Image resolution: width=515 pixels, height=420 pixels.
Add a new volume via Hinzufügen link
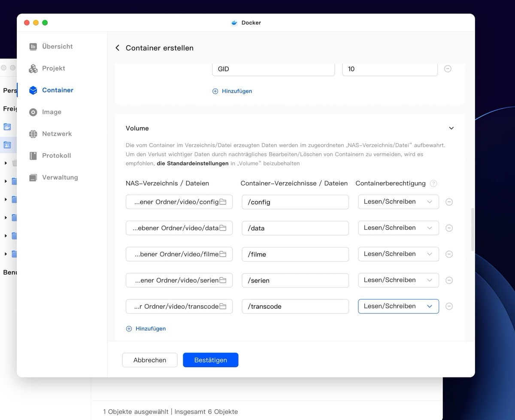pyautogui.click(x=146, y=329)
